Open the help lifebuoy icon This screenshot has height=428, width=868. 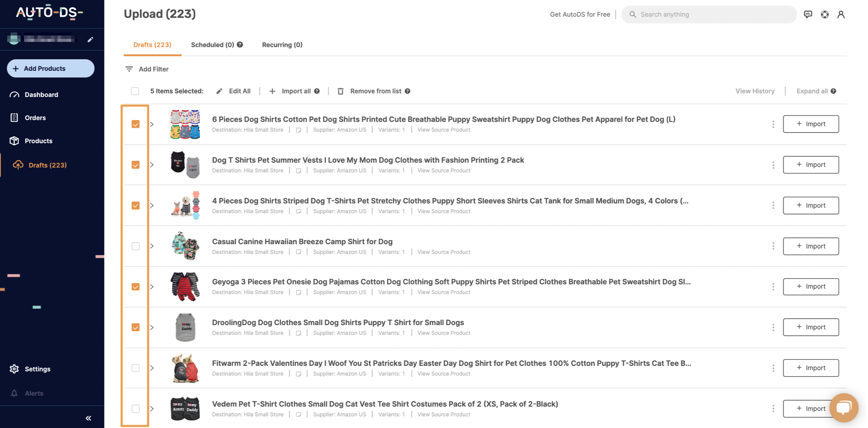pos(825,14)
